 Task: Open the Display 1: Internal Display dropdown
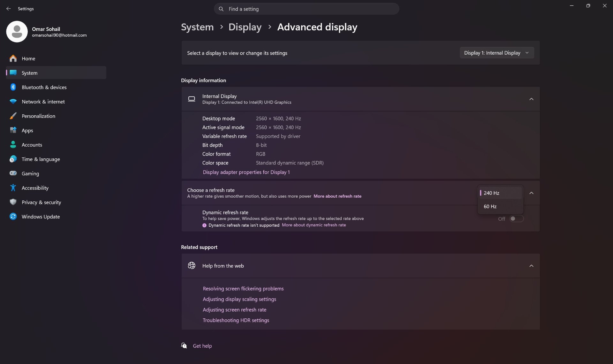(x=497, y=53)
